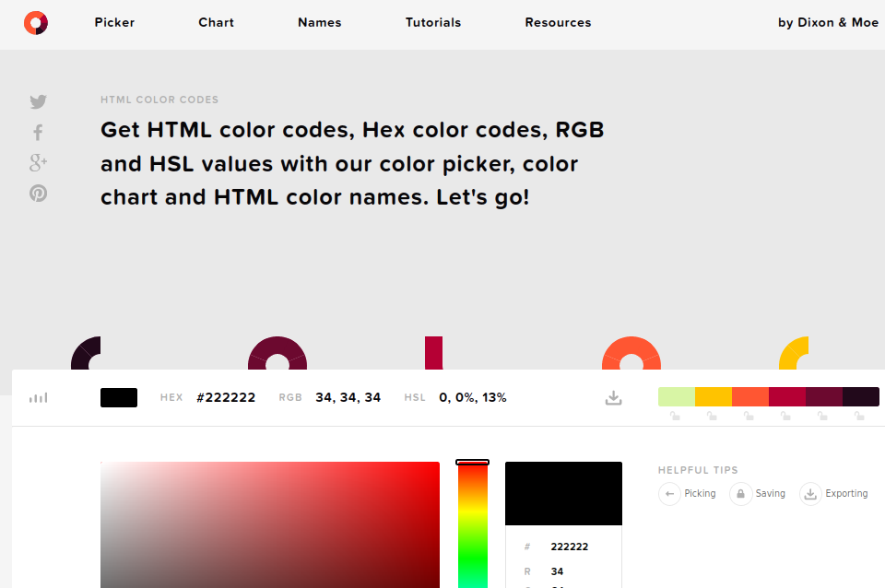
Task: Open the Tutorials page
Action: pyautogui.click(x=433, y=22)
